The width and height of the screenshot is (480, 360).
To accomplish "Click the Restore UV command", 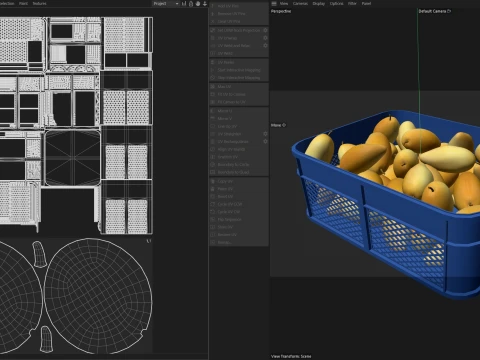I will [x=239, y=235].
